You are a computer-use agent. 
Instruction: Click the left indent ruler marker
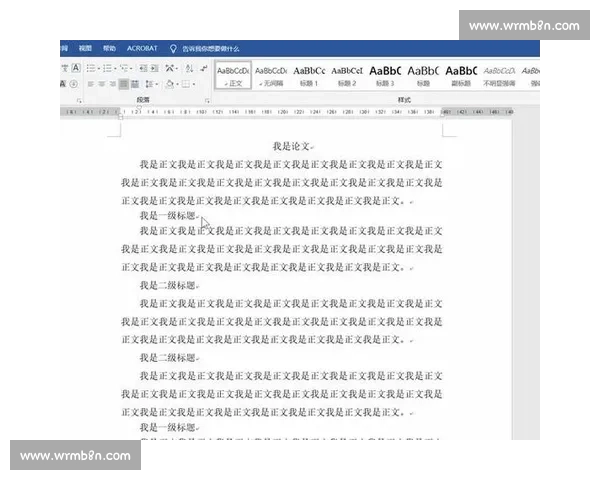point(121,116)
